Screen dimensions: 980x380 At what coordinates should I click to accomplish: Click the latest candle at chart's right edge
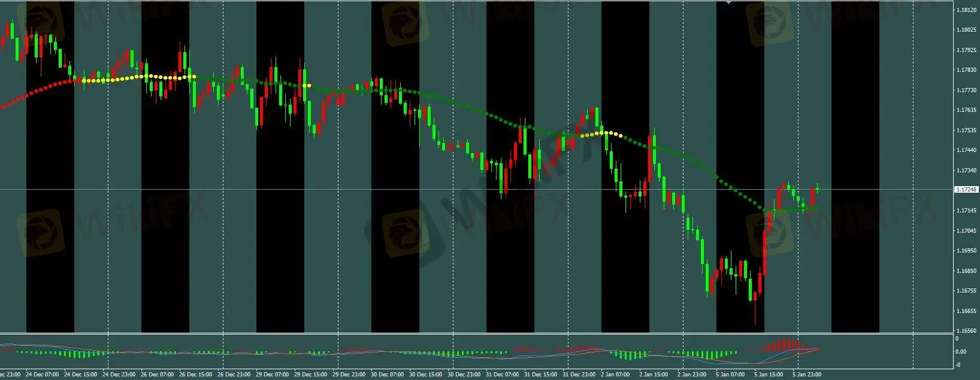point(817,189)
